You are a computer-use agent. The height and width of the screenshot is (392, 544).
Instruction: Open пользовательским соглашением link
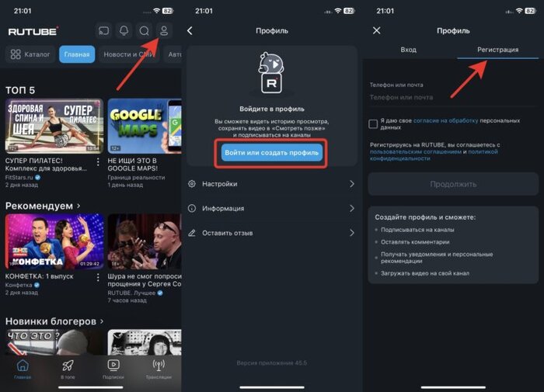click(416, 151)
